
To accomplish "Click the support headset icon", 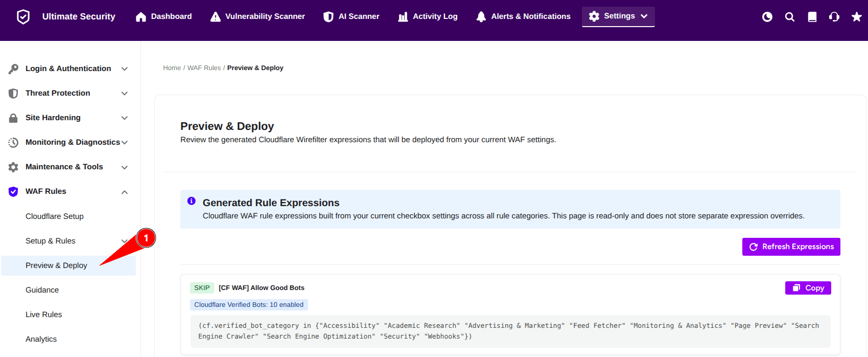I will click(834, 17).
